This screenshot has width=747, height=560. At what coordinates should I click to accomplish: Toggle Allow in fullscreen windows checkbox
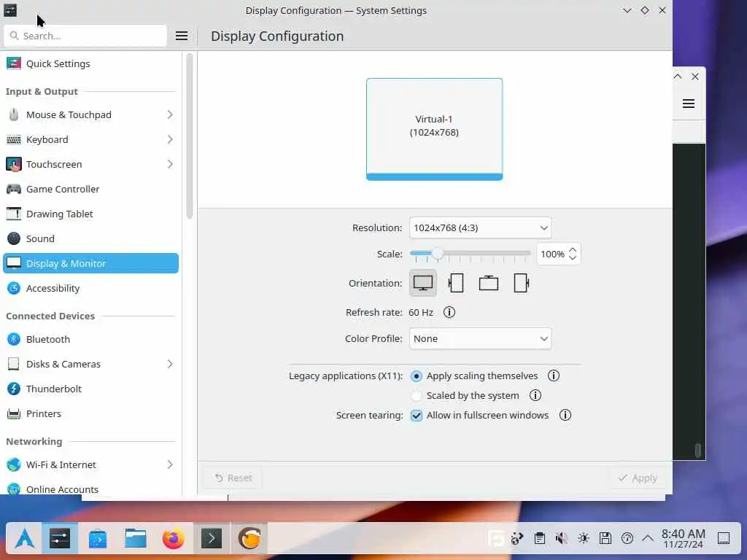click(417, 415)
